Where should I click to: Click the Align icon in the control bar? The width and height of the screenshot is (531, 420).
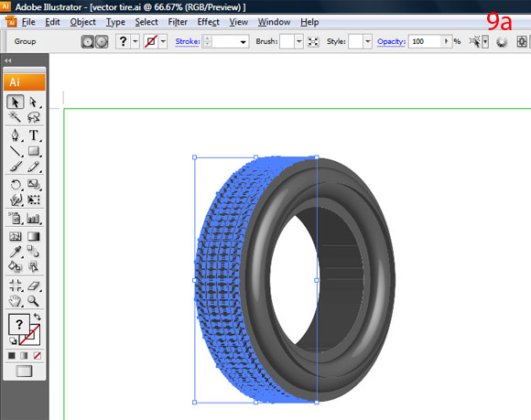pos(522,41)
